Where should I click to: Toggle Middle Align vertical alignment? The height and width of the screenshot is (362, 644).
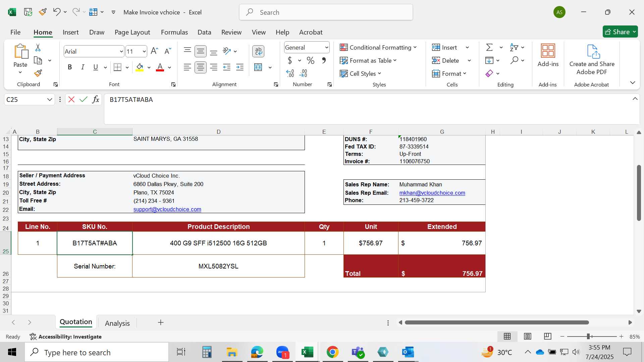click(x=201, y=51)
